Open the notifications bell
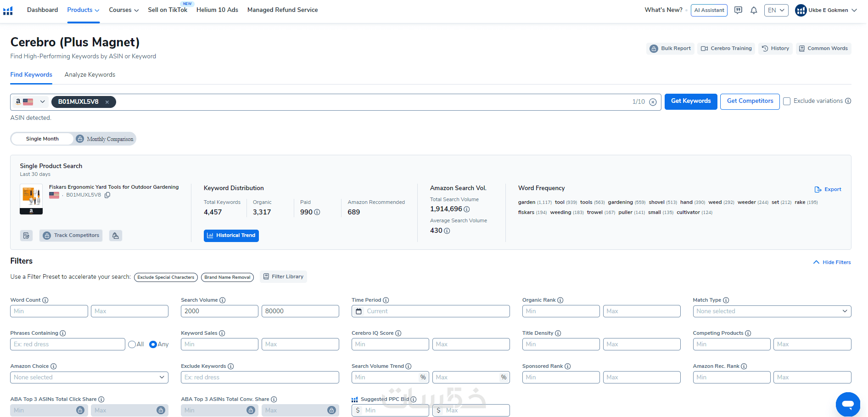Viewport: 868px width, 417px height. [x=754, y=10]
